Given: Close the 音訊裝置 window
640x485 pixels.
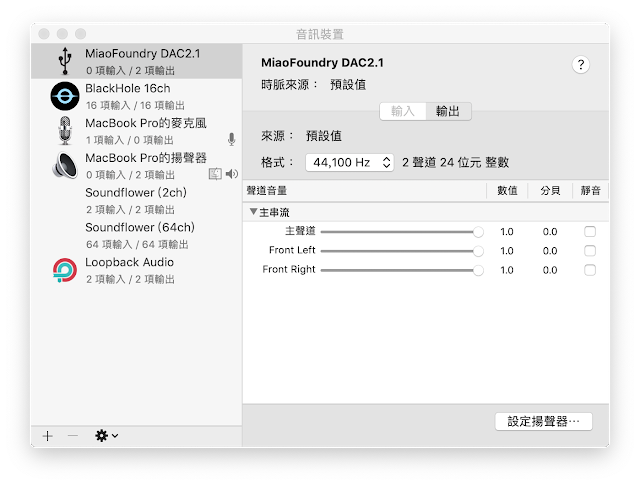Looking at the screenshot, I should point(44,33).
